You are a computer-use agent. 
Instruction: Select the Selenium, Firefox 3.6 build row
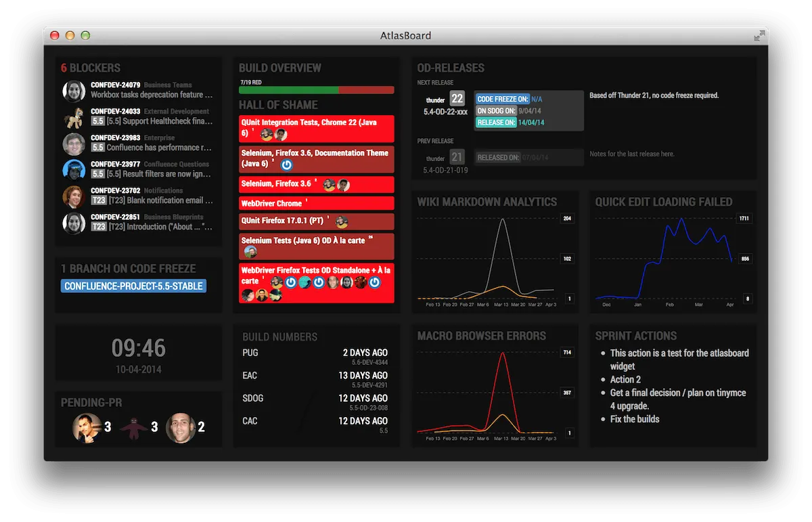[x=317, y=184]
